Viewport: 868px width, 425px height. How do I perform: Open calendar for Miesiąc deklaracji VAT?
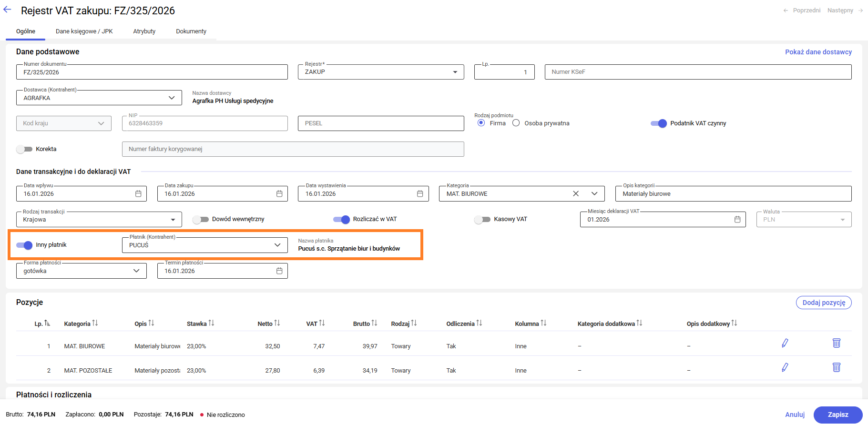point(737,219)
